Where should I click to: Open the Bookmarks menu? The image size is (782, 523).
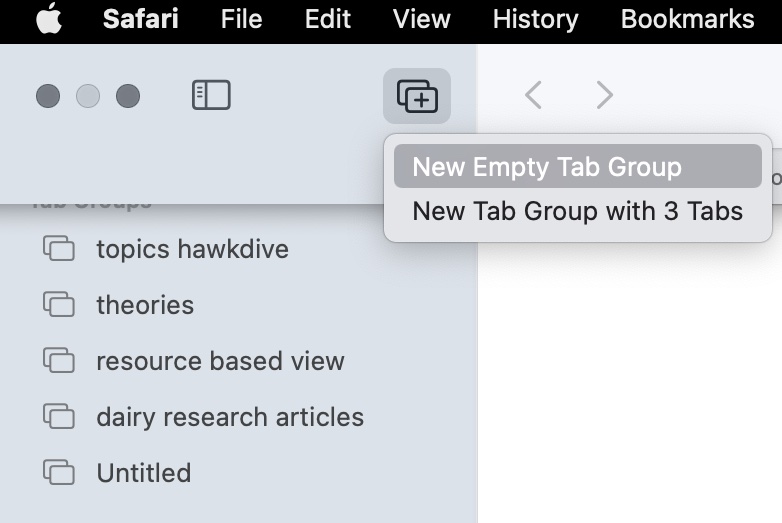coord(687,20)
